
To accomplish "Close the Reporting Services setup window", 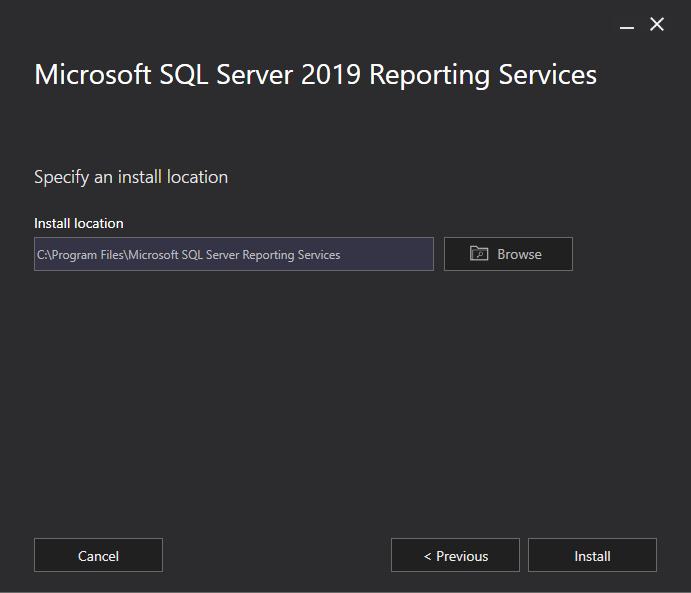I will 657,25.
